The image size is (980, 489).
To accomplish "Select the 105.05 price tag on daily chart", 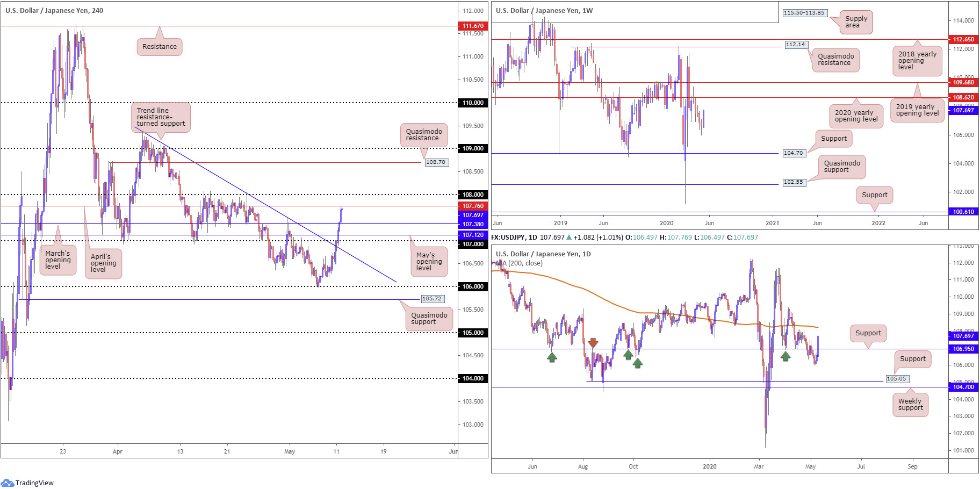I will 896,379.
